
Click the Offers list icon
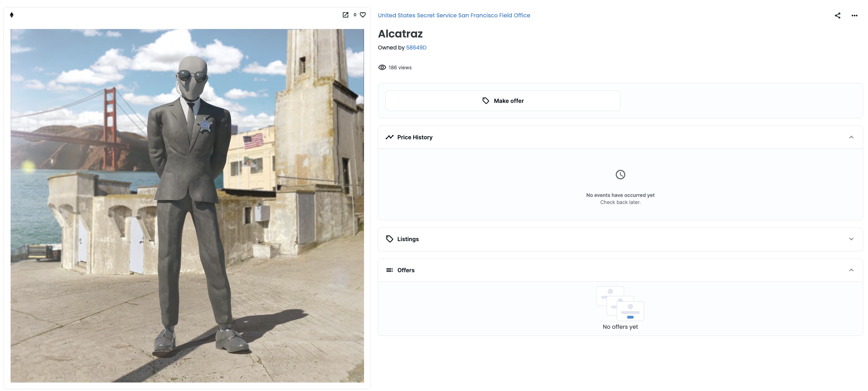tap(389, 270)
